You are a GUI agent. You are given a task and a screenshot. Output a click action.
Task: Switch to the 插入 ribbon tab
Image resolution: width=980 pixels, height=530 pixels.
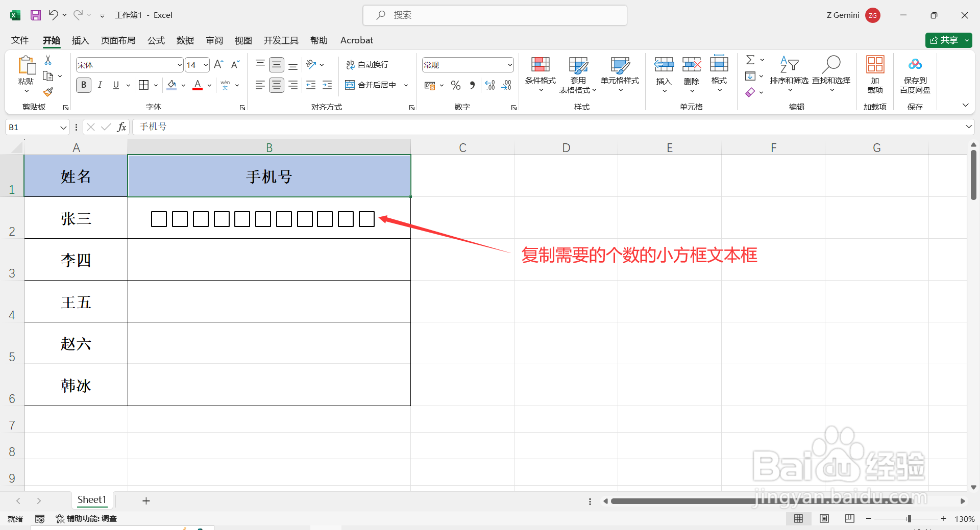[80, 40]
